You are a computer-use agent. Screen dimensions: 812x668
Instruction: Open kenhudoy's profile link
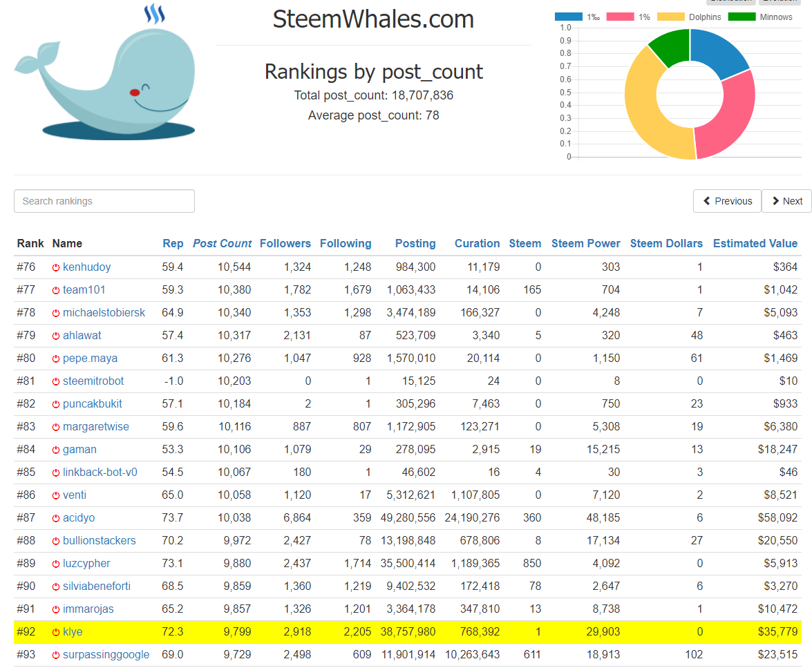pyautogui.click(x=86, y=267)
